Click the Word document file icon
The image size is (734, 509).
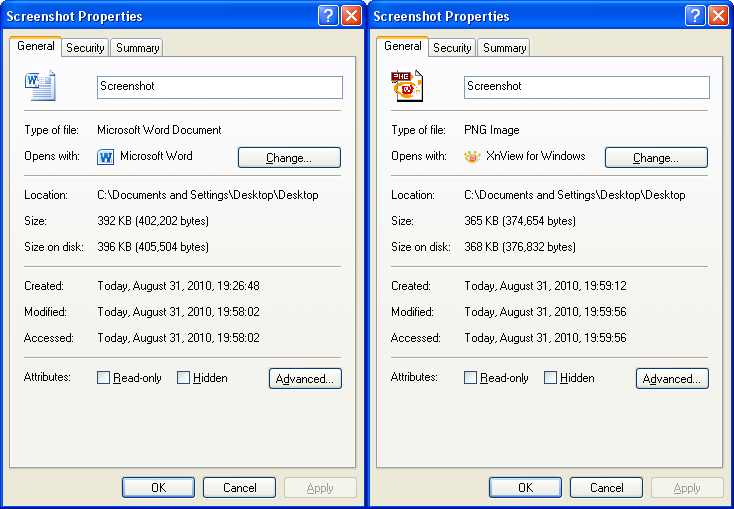(x=40, y=86)
